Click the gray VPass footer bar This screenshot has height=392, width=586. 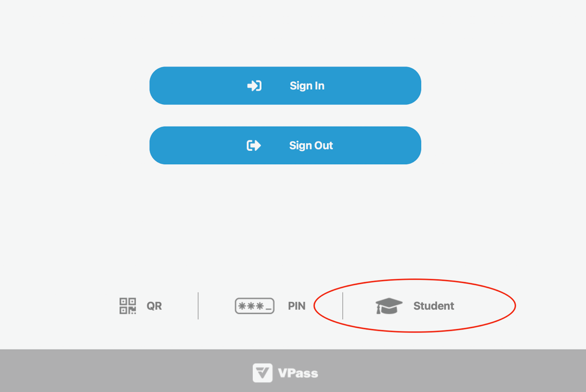tap(293, 371)
